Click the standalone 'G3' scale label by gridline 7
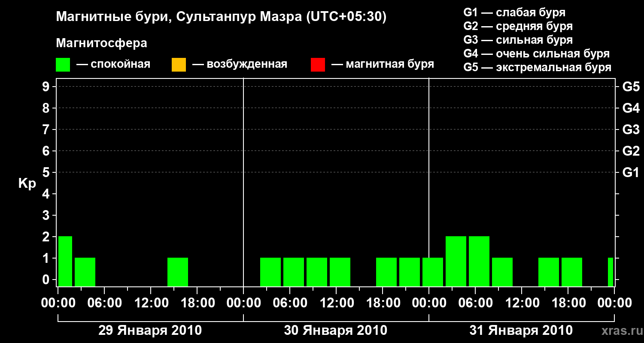The width and height of the screenshot is (644, 343). [631, 130]
